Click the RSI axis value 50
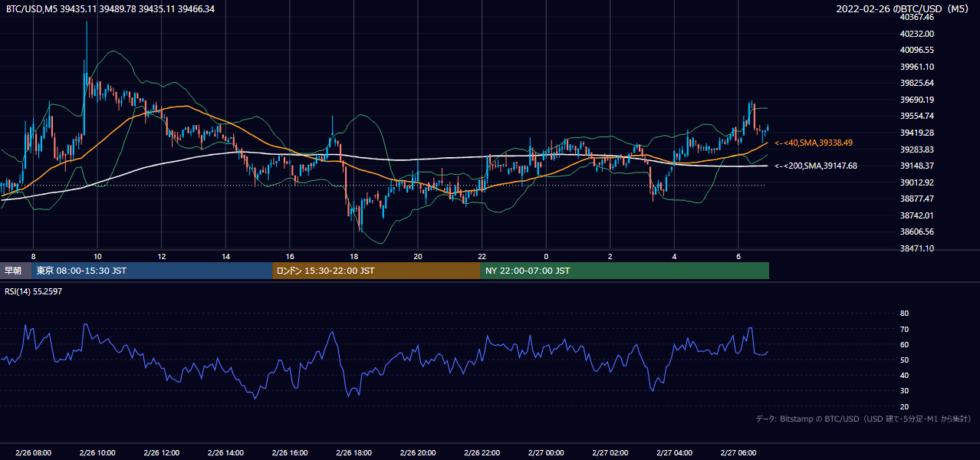This screenshot has width=980, height=460. [904, 360]
